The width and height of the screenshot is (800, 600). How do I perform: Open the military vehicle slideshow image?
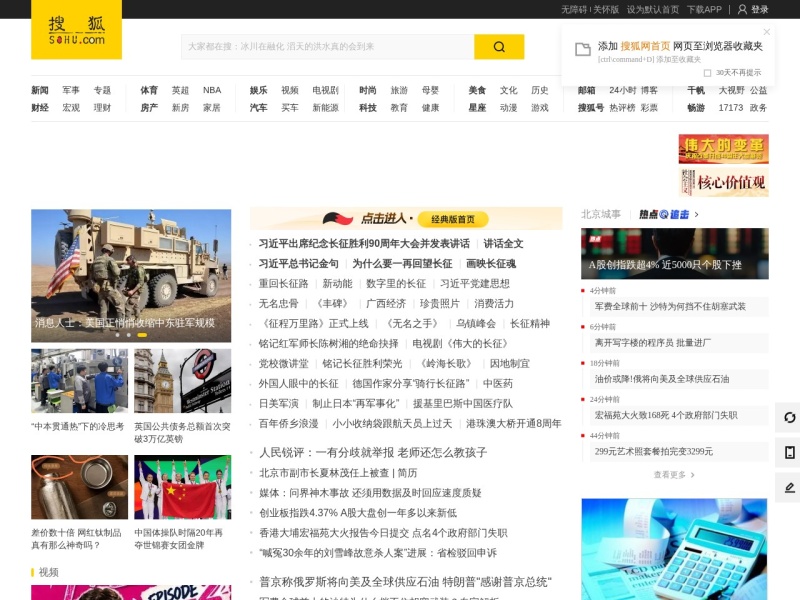[131, 276]
